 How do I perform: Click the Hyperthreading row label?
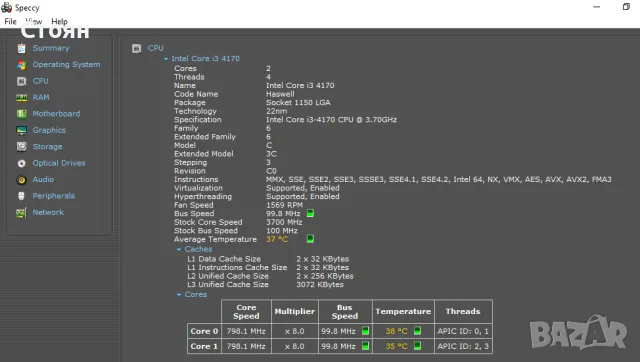(203, 196)
